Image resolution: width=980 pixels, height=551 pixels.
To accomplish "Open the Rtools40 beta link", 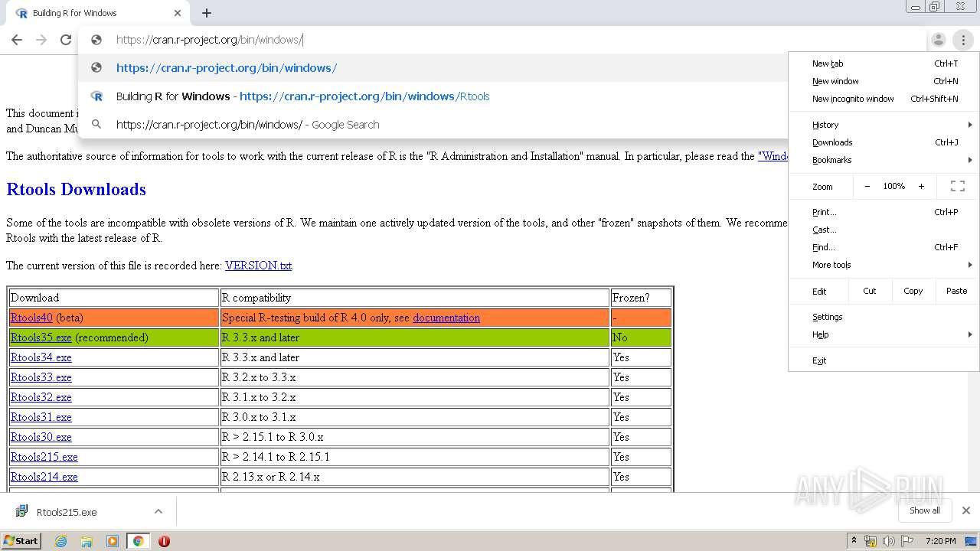I will [x=31, y=318].
